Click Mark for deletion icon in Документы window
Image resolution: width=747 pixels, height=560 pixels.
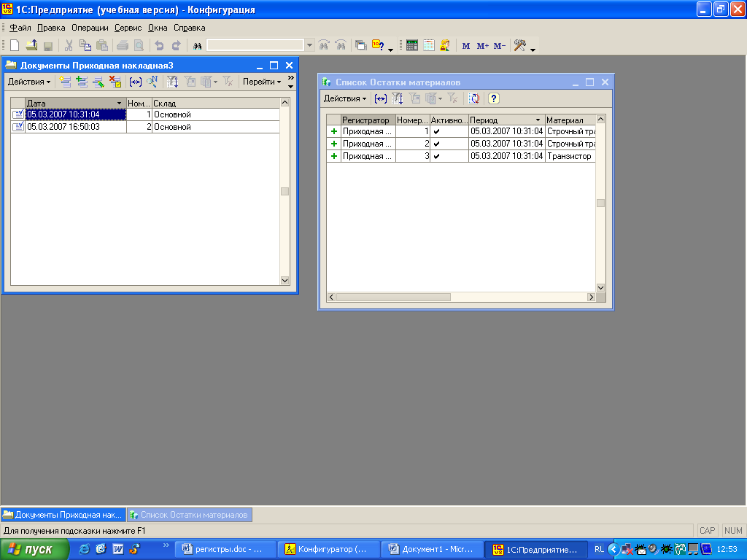(115, 82)
